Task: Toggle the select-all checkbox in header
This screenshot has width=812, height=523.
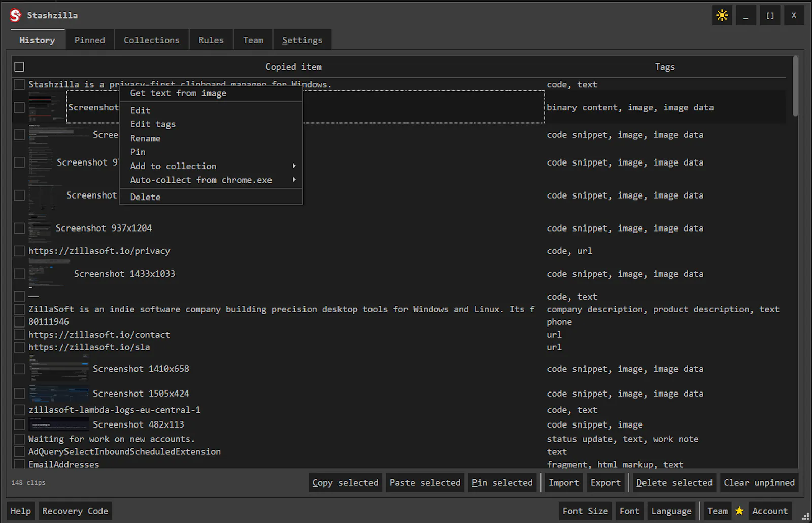Action: pyautogui.click(x=19, y=67)
